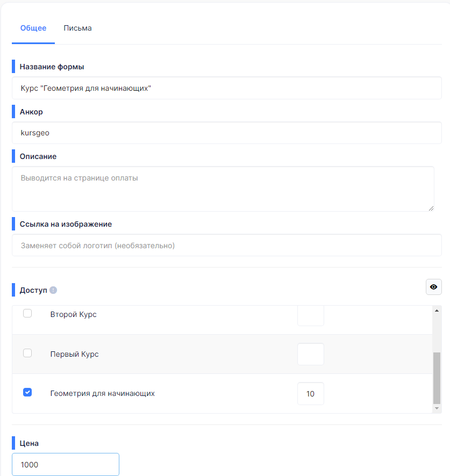The width and height of the screenshot is (450, 476).
Task: Switch to the Письма tab
Action: pos(77,28)
